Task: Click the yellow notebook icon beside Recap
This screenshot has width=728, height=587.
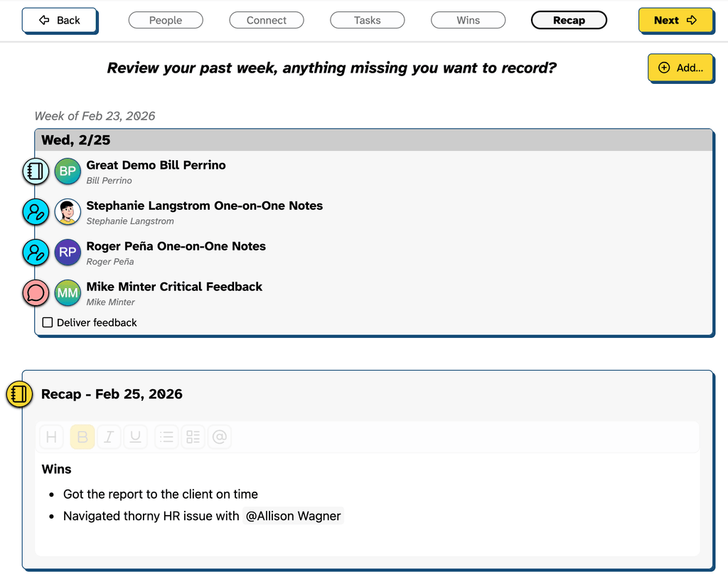Action: tap(19, 394)
